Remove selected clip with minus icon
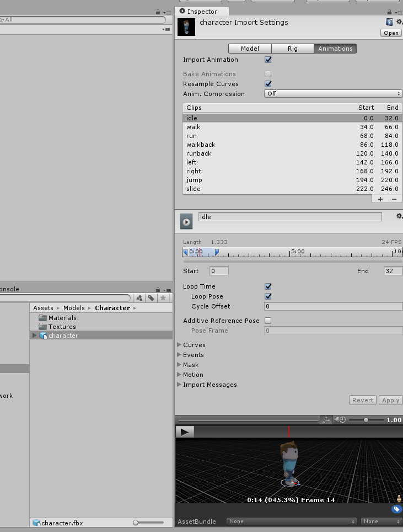 394,199
